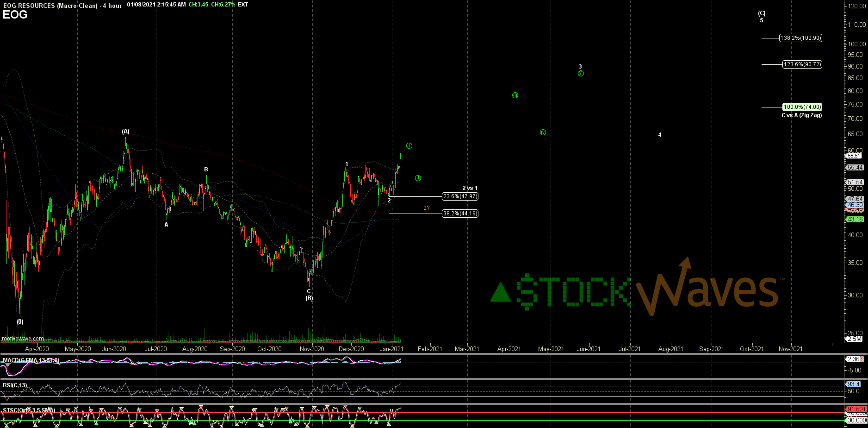Click the '100.00' price axis label
868x428 pixels.
coord(857,44)
